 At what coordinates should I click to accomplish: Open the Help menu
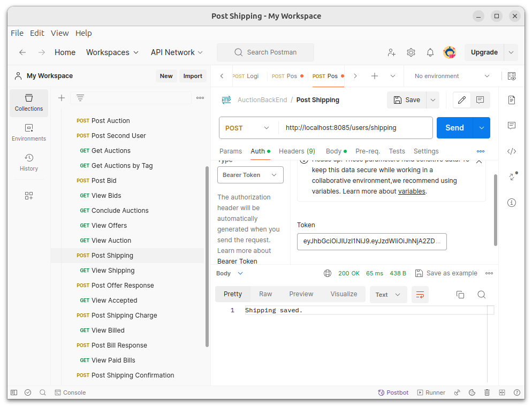tap(83, 33)
